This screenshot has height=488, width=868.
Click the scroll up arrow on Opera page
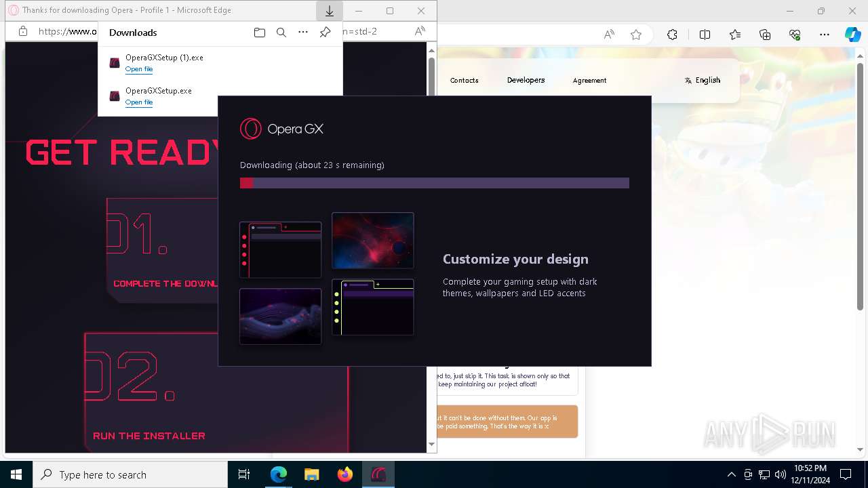(431, 49)
